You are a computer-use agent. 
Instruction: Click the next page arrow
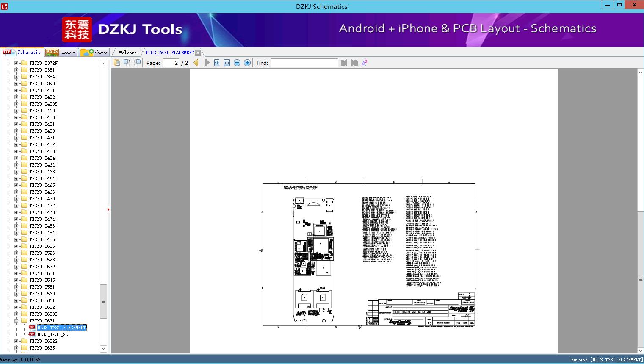pos(207,63)
